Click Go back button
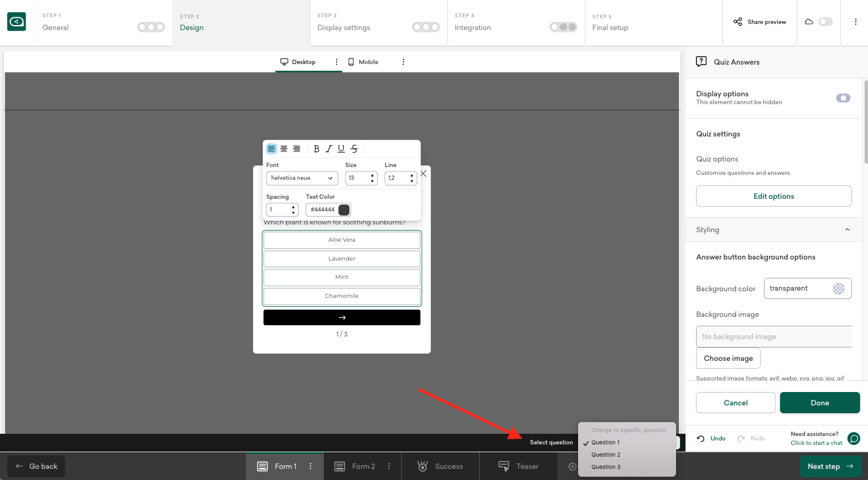Image resolution: width=868 pixels, height=480 pixels. [36, 467]
